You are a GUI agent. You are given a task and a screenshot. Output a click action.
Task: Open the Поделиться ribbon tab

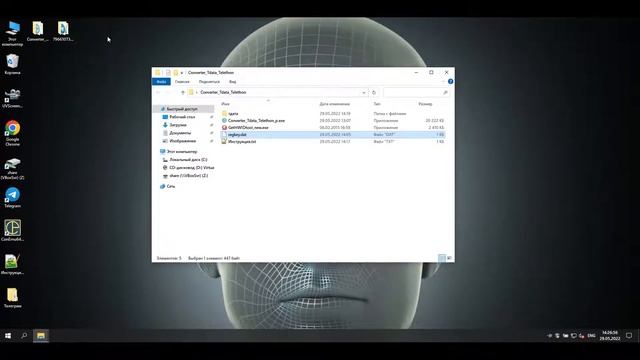[209, 82]
